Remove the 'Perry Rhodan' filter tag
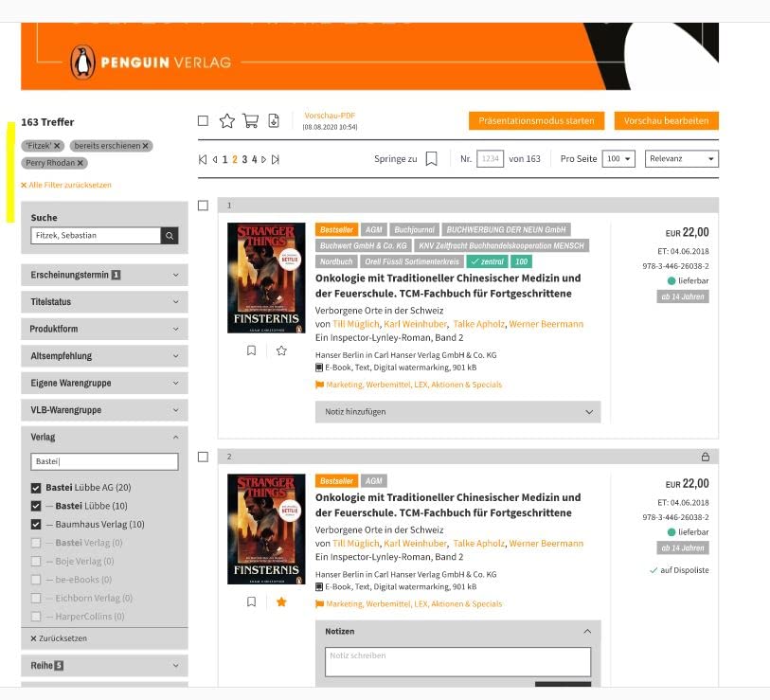 tap(81, 163)
